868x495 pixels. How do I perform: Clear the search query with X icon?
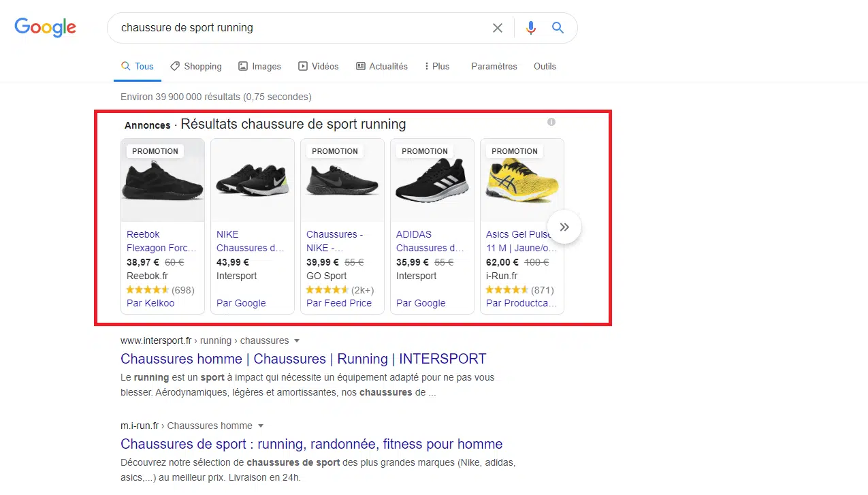point(498,28)
